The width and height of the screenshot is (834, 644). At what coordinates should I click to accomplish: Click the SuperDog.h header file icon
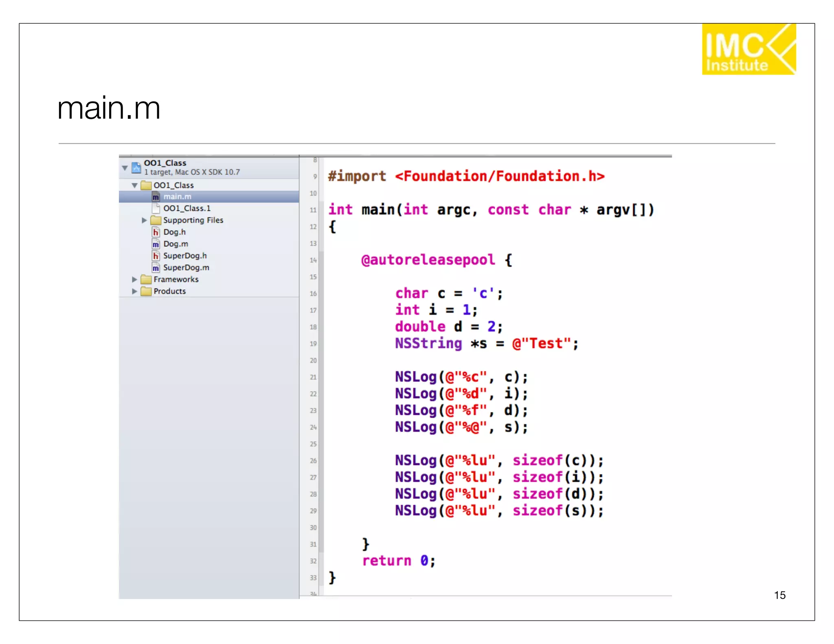click(156, 256)
